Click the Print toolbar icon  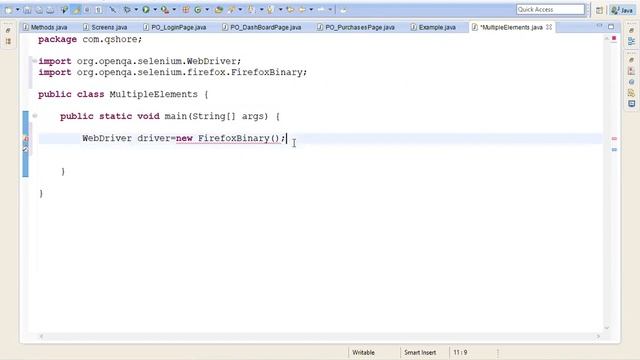pos(50,10)
